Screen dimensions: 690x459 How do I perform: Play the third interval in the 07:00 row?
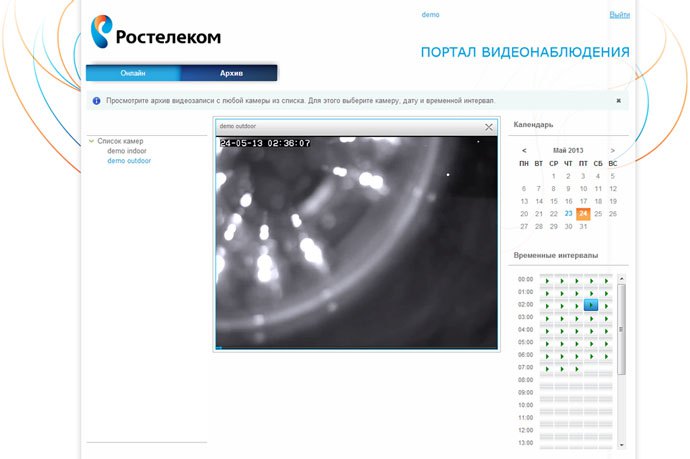[576, 369]
